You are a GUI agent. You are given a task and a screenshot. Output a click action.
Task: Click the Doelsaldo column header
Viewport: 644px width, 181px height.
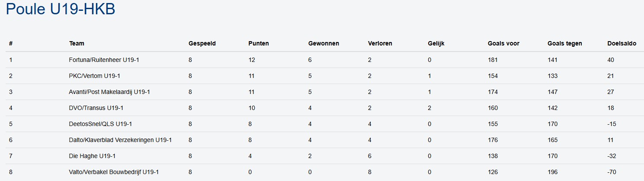click(x=622, y=43)
